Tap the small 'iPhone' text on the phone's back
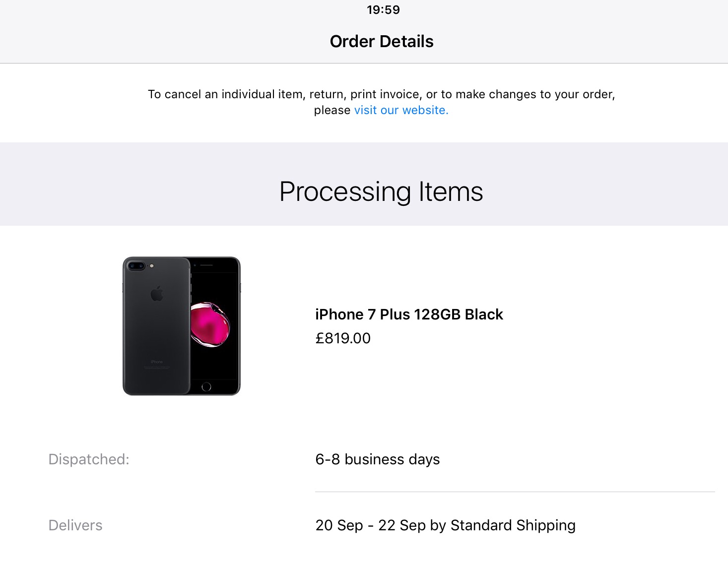The width and height of the screenshot is (728, 568). pos(156,362)
